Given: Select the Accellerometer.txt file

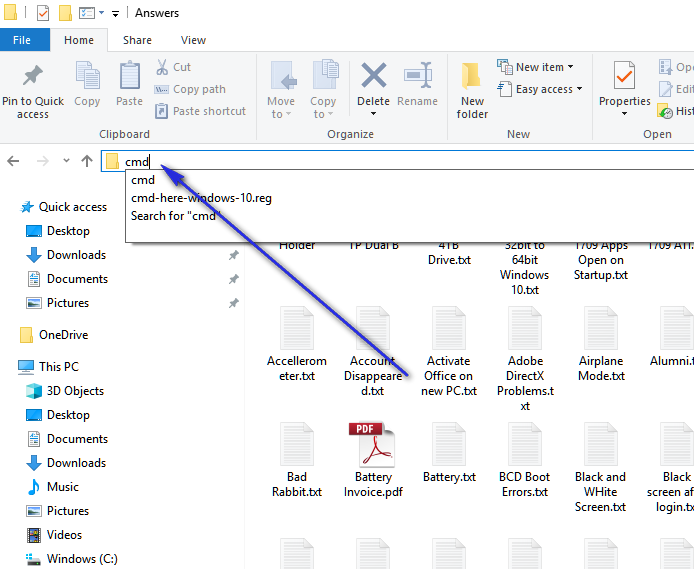Looking at the screenshot, I should click(x=297, y=344).
